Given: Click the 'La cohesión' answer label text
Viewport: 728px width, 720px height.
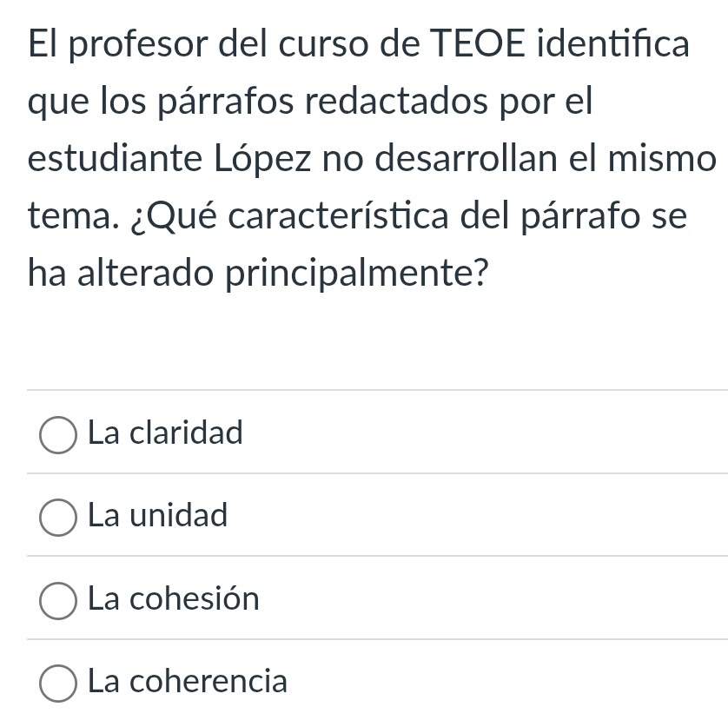Looking at the screenshot, I should coord(174,598).
